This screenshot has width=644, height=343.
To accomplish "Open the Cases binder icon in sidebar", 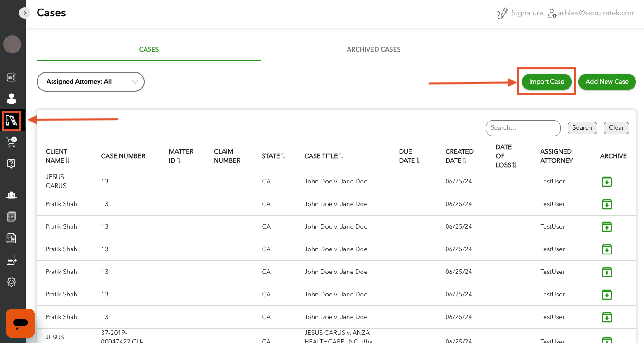I will (11, 121).
